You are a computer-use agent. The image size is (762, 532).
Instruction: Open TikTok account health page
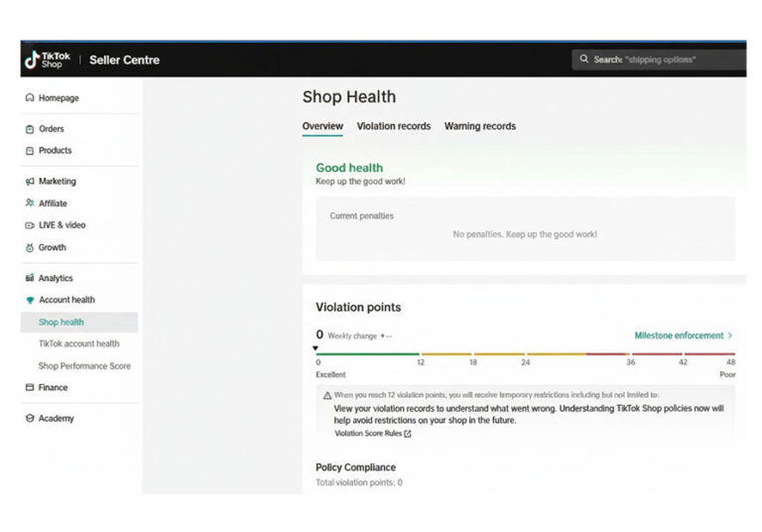[78, 343]
